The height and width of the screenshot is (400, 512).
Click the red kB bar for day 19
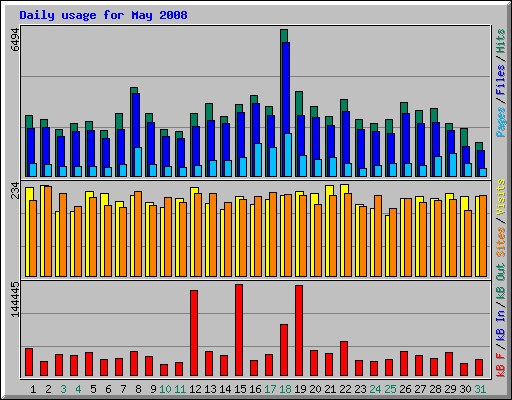coord(299,330)
